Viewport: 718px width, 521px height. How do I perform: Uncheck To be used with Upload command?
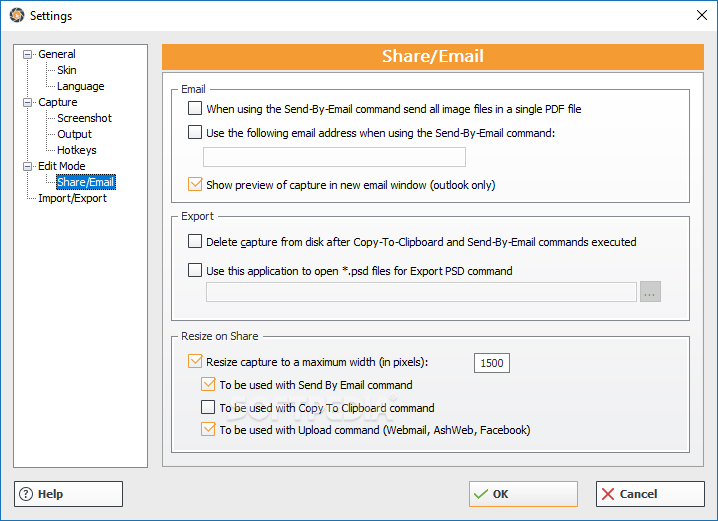pyautogui.click(x=208, y=429)
